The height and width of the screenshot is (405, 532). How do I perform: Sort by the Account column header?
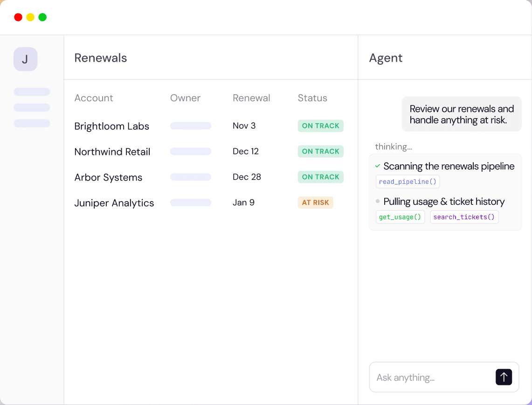click(94, 98)
